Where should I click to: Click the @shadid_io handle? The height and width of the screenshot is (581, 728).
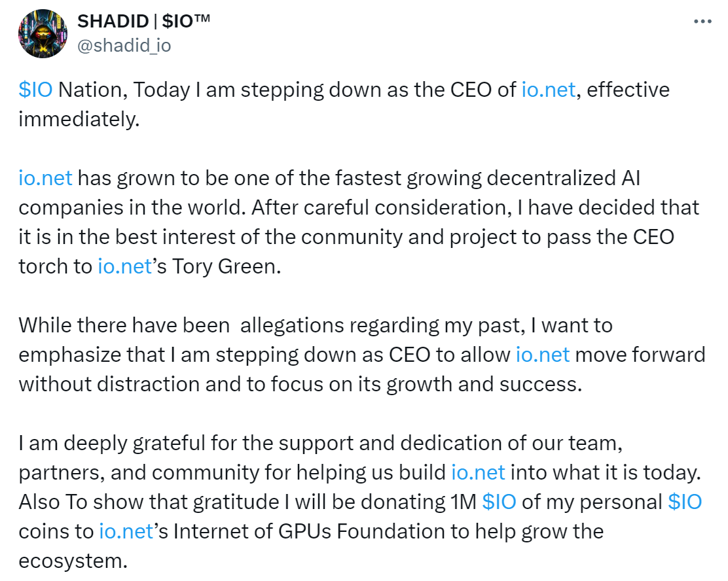(124, 46)
